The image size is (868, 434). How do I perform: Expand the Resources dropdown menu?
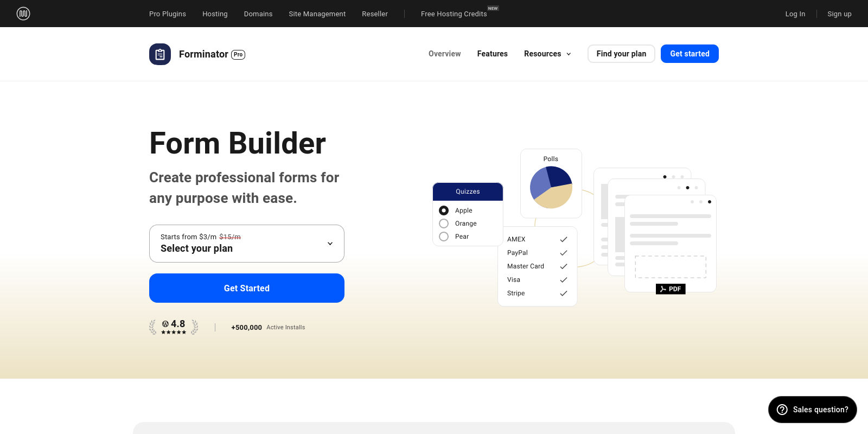point(547,54)
